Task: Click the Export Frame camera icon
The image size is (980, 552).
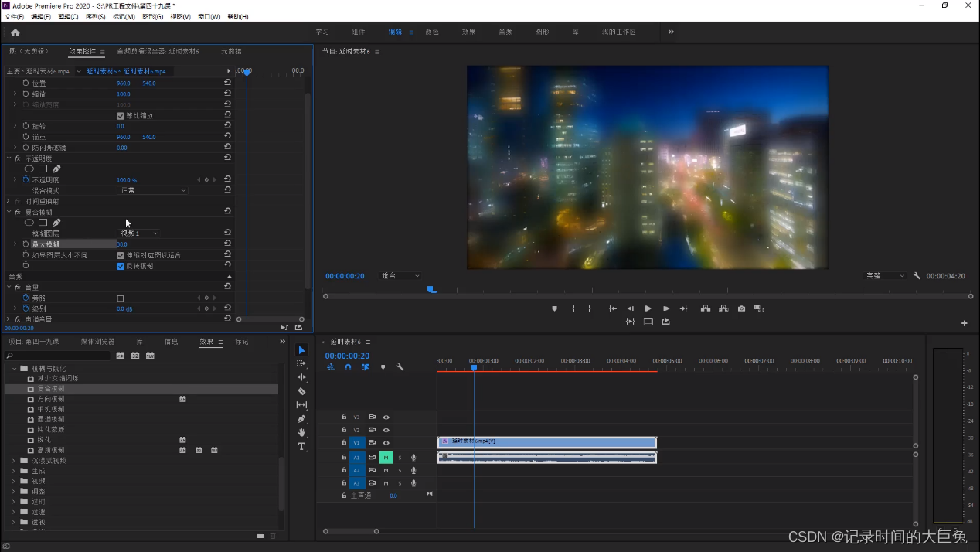Action: [741, 308]
